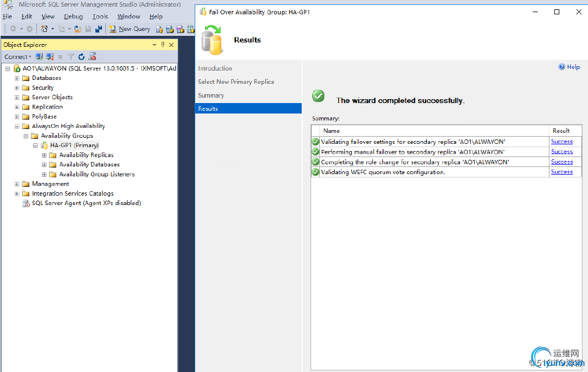The image size is (588, 372).
Task: Select HA-GP1 (Primary) availability group
Action: coord(74,145)
